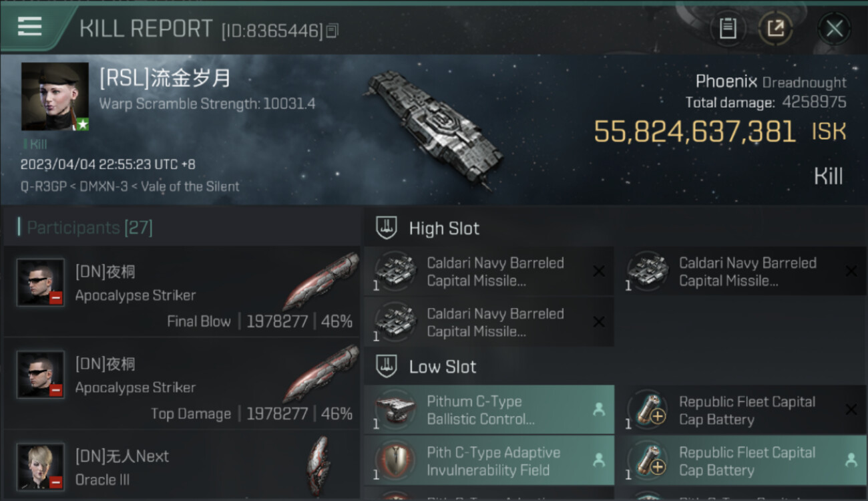View the Top Damage pilot's portrait
868x501 pixels.
pos(41,375)
